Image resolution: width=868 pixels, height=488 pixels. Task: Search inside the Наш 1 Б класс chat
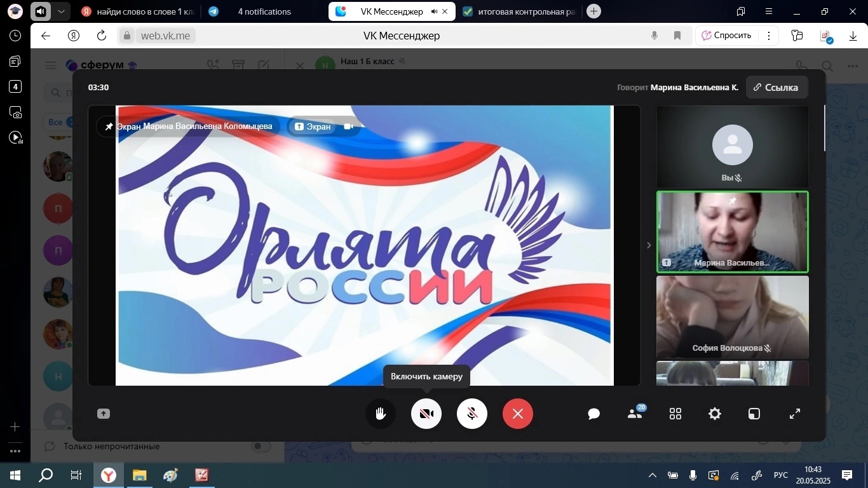pyautogui.click(x=827, y=65)
